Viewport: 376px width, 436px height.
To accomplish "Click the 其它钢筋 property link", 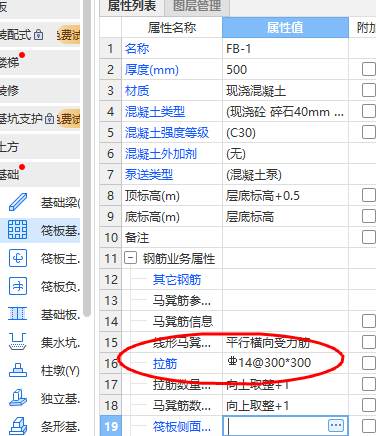I will [x=177, y=280].
